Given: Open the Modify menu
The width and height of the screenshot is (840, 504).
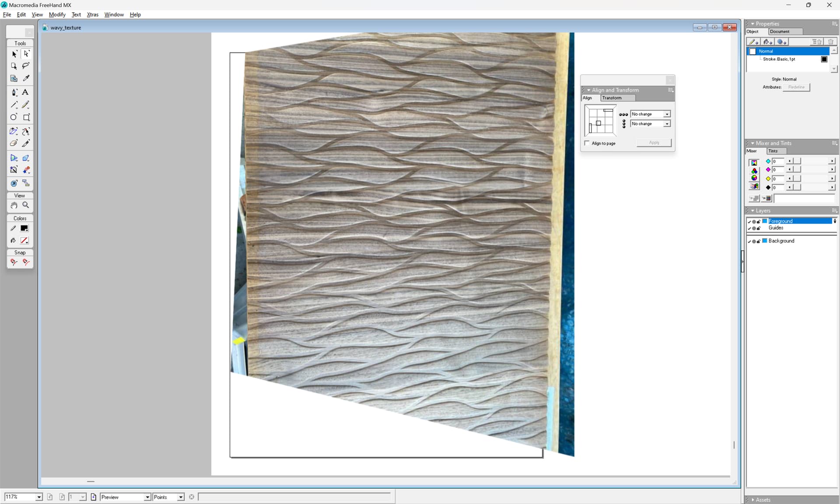Looking at the screenshot, I should (57, 14).
